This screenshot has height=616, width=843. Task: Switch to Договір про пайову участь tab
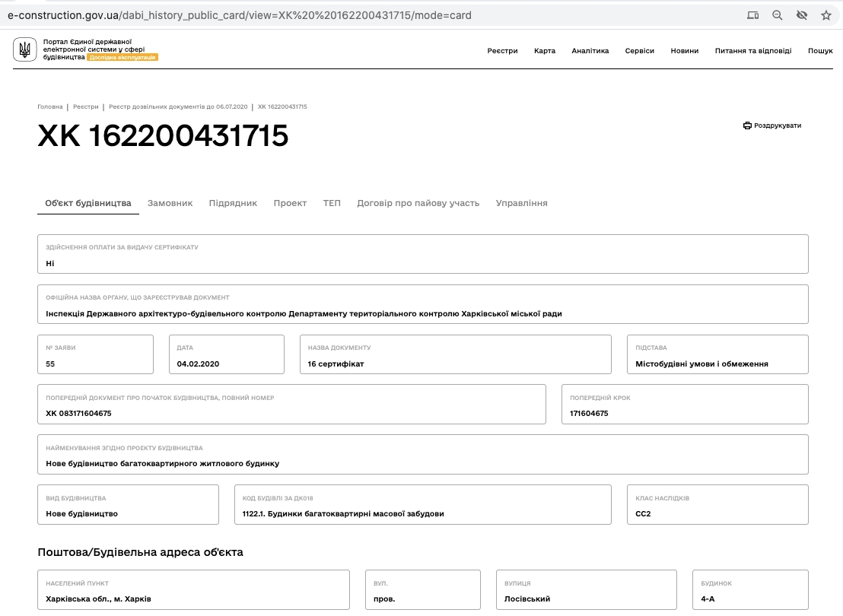point(418,203)
